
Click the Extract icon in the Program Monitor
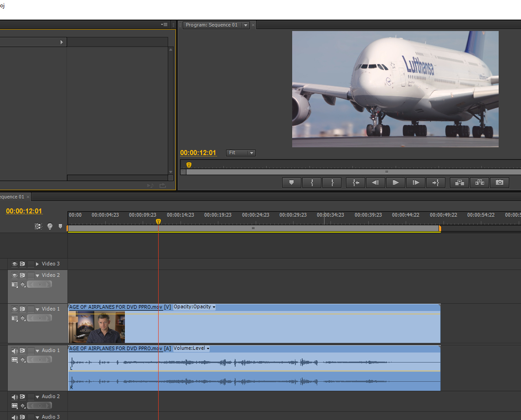tap(479, 182)
